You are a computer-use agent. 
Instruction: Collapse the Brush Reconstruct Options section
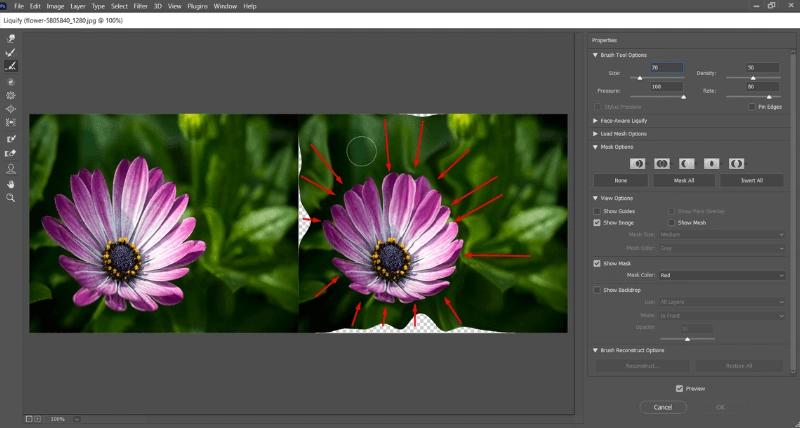pos(595,350)
